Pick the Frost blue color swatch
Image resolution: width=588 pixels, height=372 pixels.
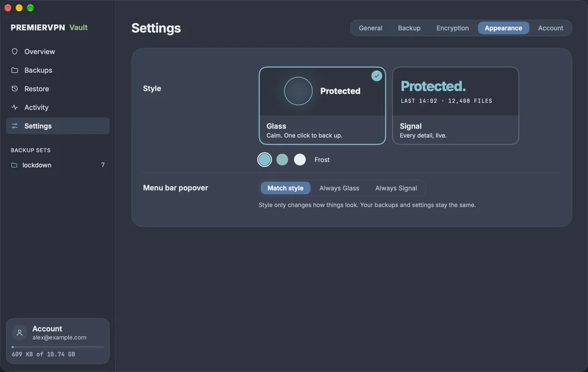pyautogui.click(x=265, y=160)
